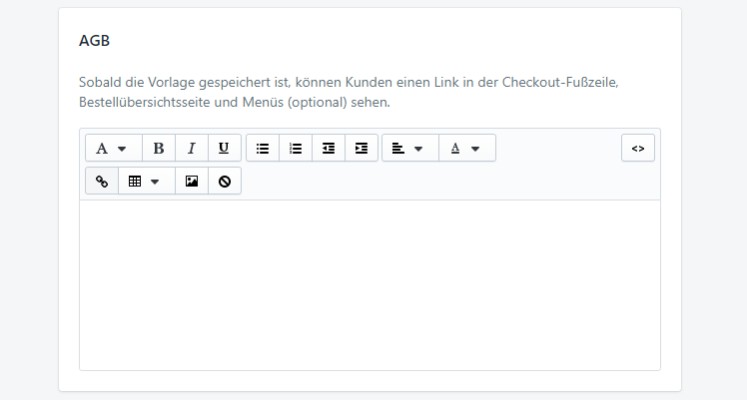
Task: Insert an image
Action: point(192,181)
